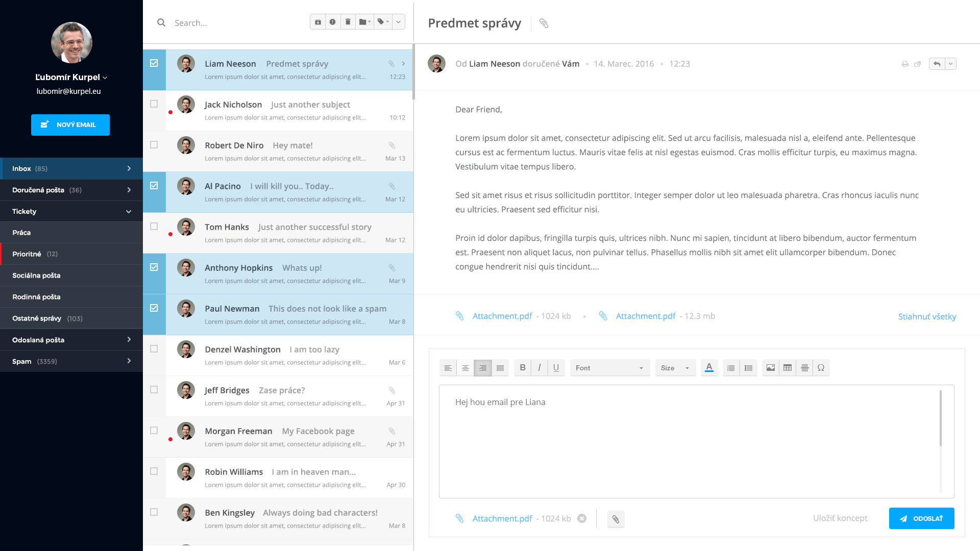Insert table using editor toolbar icon
The height and width of the screenshot is (551, 980).
(788, 368)
